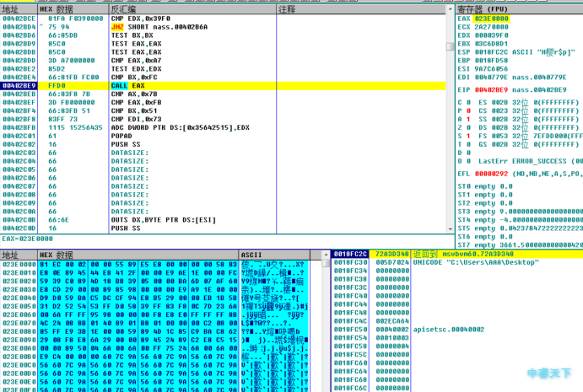
Task: Select the EAX register value 023E0000
Action: (x=491, y=19)
